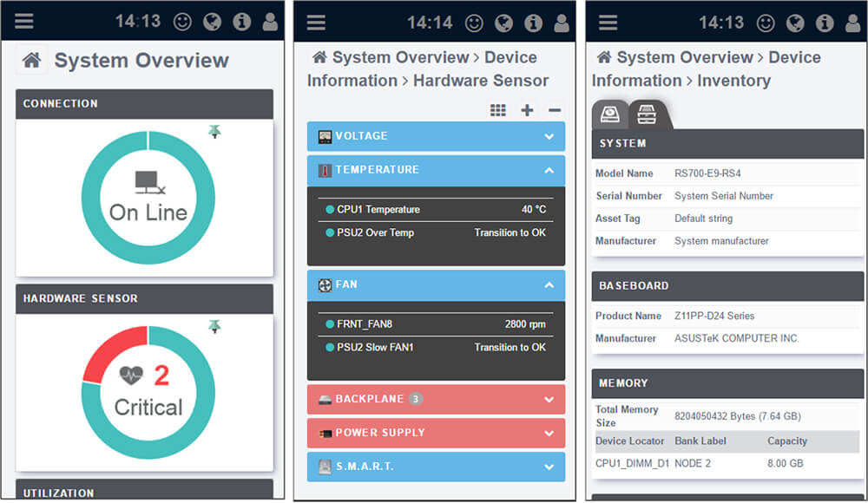868x503 pixels.
Task: Click the info icon in the header
Action: (241, 21)
